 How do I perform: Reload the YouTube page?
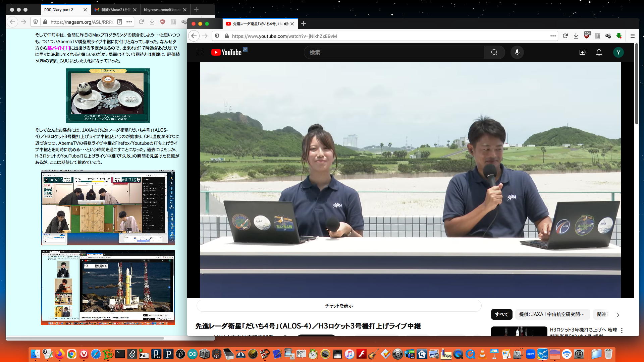click(x=565, y=36)
